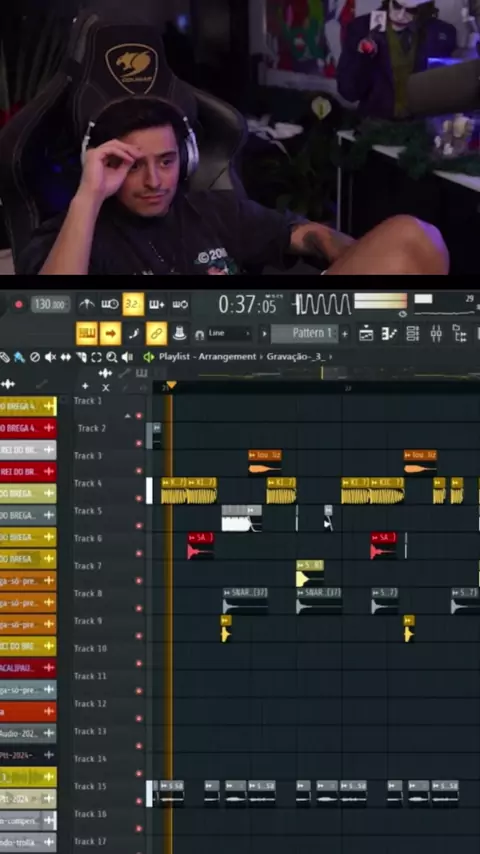Image resolution: width=480 pixels, height=854 pixels.
Task: Select Track 5 header label
Action: (x=88, y=511)
